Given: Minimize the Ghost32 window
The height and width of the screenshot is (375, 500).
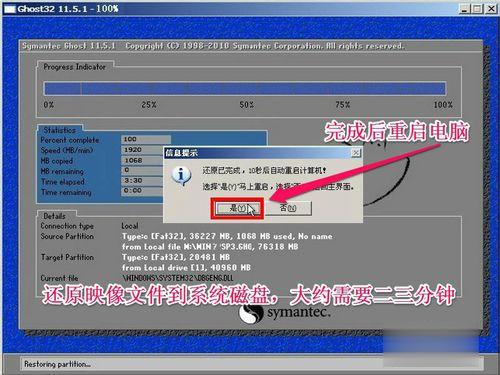Looking at the screenshot, I should [x=464, y=9].
